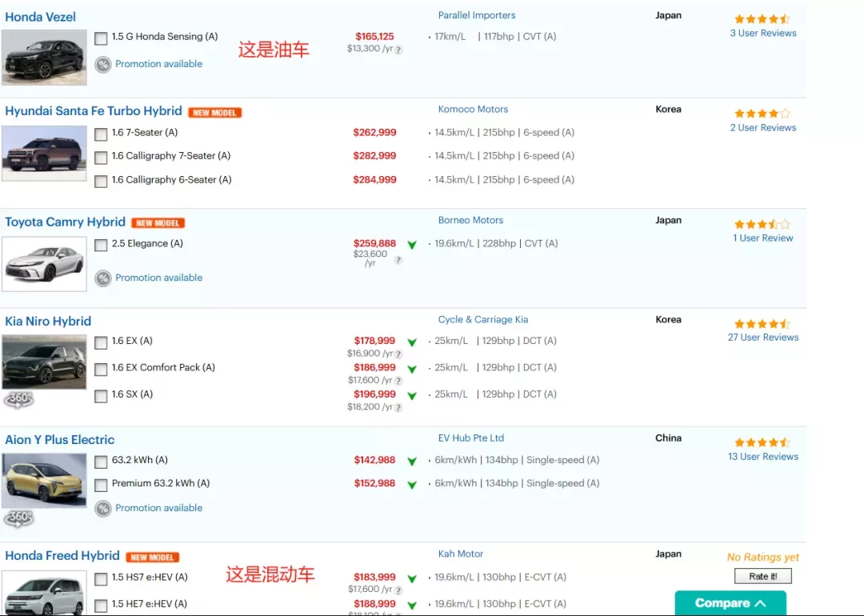This screenshot has width=864, height=616.
Task: Open the 2 User Reviews link
Action: click(763, 128)
